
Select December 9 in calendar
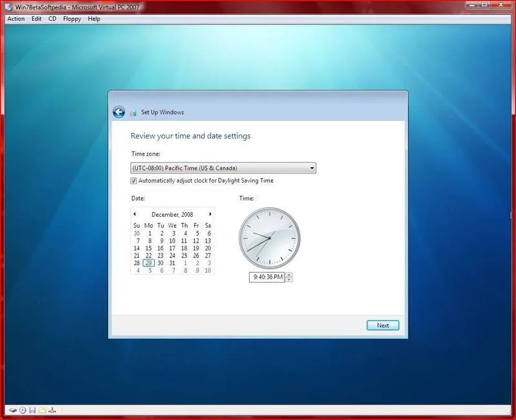click(x=161, y=241)
